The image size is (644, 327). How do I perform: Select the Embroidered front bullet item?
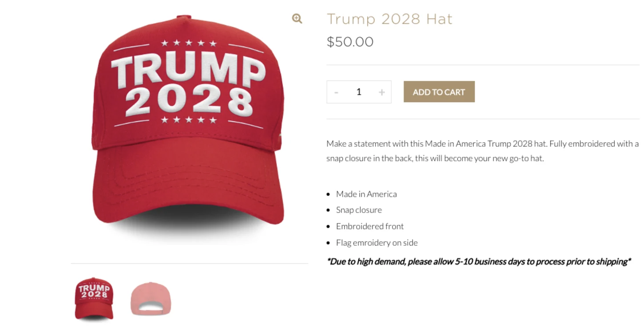[x=370, y=226]
